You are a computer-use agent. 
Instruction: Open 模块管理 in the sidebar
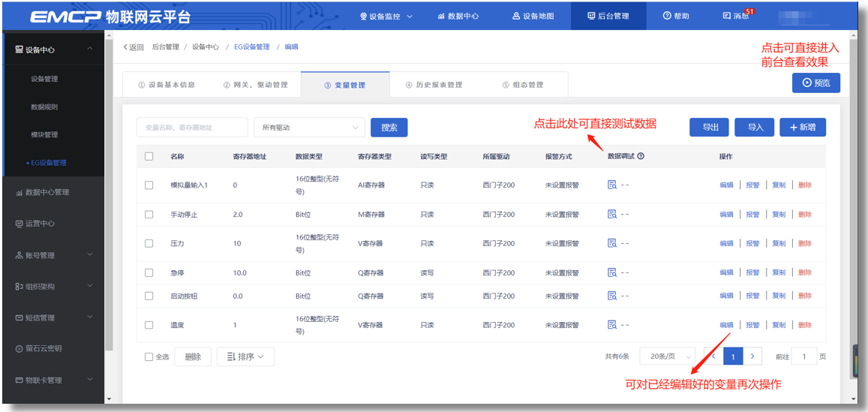click(44, 134)
